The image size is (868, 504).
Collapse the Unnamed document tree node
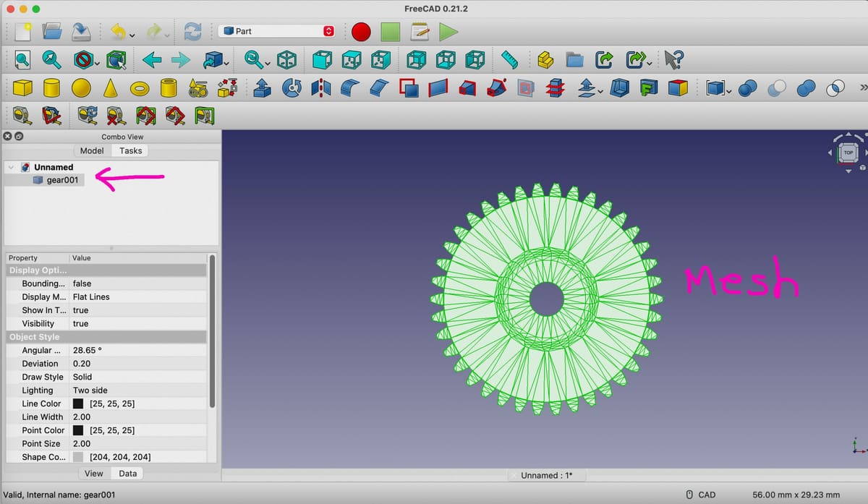(x=11, y=167)
